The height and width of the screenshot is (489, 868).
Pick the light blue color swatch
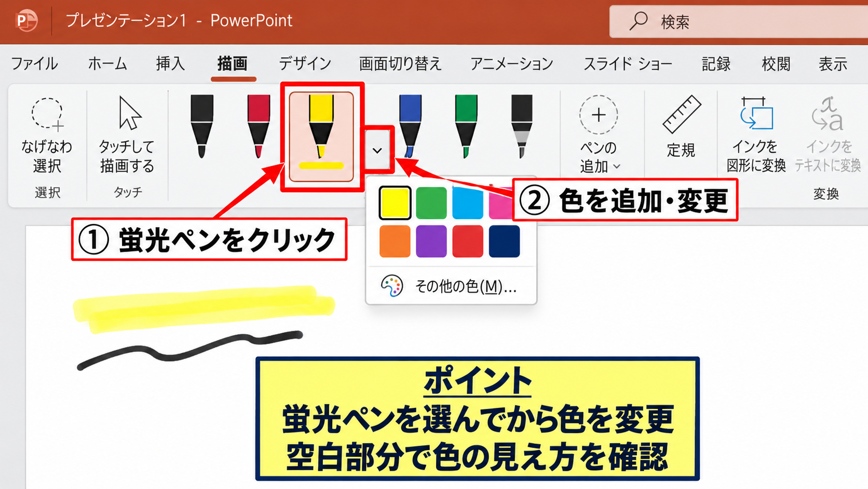click(468, 203)
